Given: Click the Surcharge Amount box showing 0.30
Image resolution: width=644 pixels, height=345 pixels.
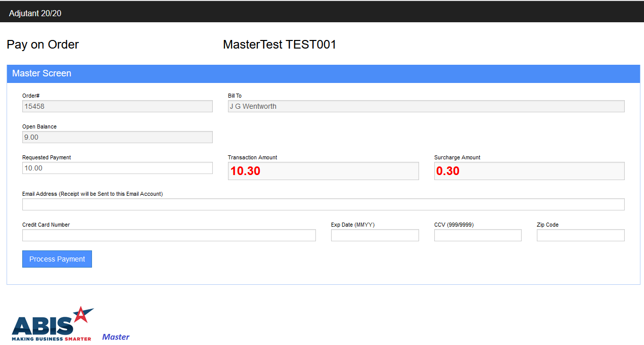Looking at the screenshot, I should point(529,171).
